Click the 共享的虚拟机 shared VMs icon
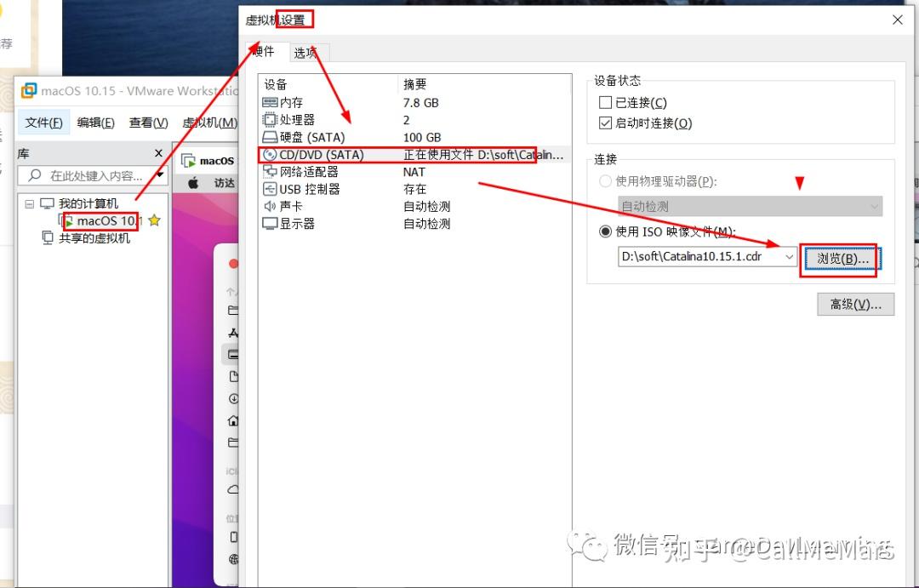The height and width of the screenshot is (588, 919). [x=48, y=238]
